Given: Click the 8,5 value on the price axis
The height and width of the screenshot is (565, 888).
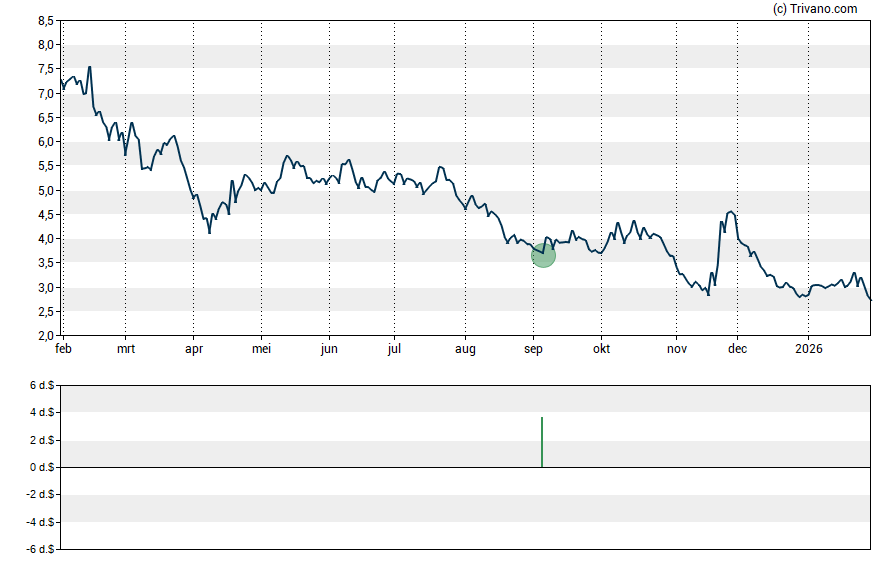Looking at the screenshot, I should coord(45,21).
